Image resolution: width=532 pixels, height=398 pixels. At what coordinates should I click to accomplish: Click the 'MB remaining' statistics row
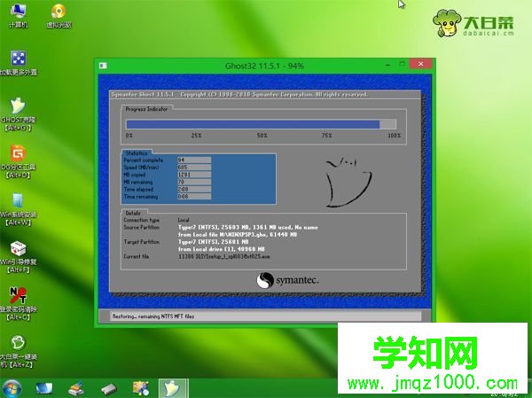pyautogui.click(x=168, y=182)
